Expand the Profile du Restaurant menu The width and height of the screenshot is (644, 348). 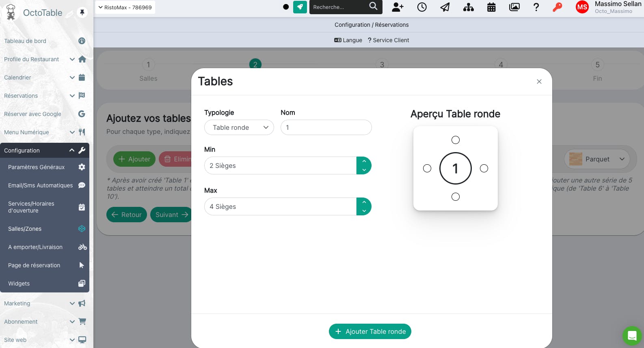(72, 59)
